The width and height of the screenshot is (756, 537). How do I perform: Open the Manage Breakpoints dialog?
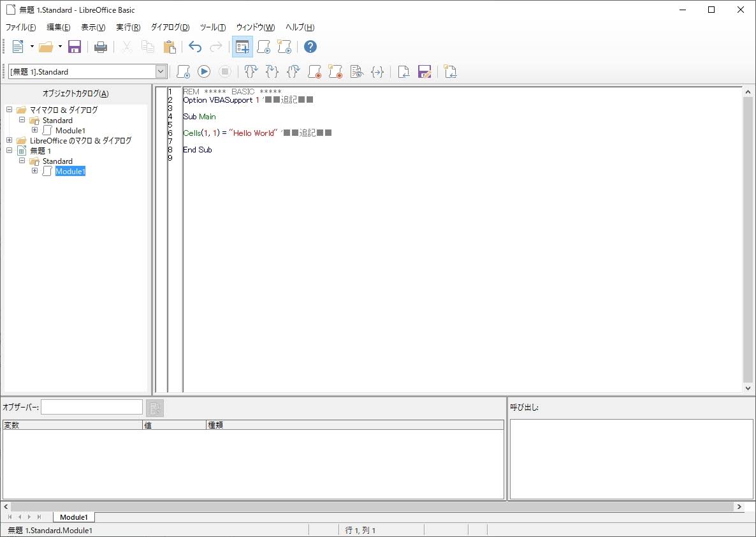pyautogui.click(x=335, y=71)
